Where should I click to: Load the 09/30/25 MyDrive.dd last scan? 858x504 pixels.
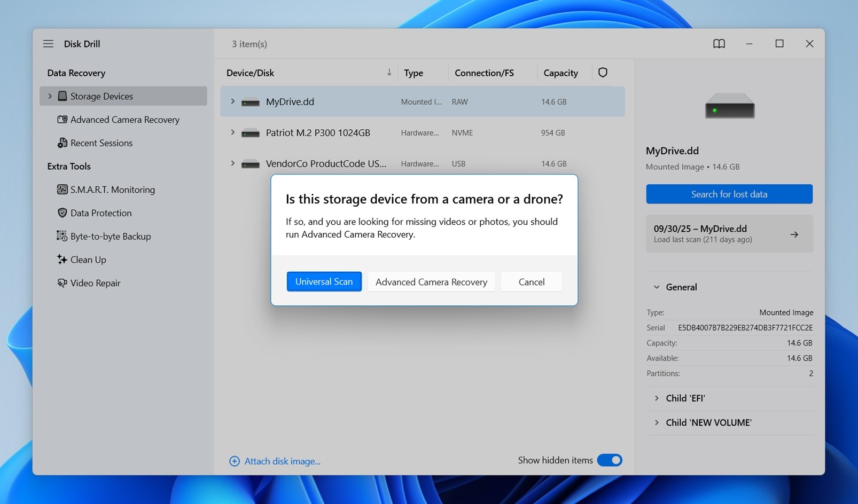click(x=729, y=234)
